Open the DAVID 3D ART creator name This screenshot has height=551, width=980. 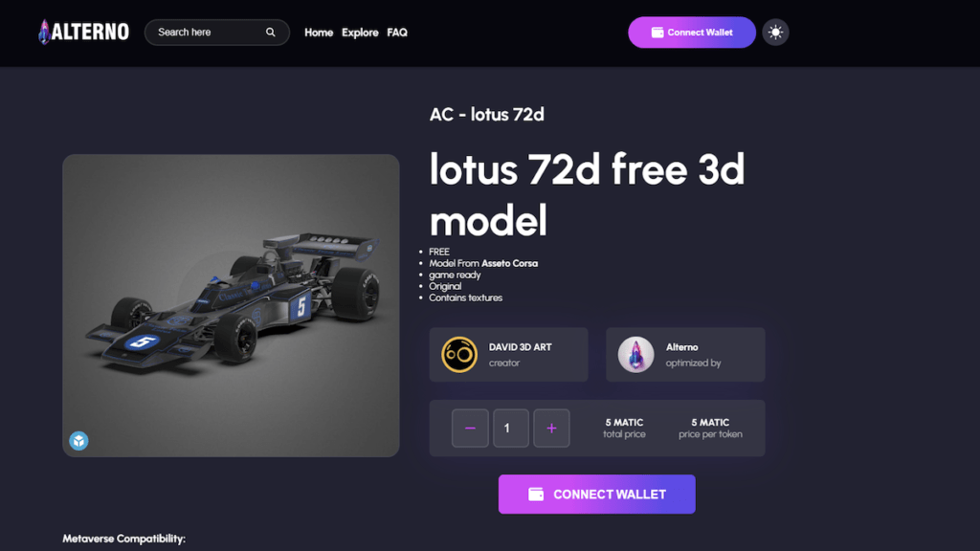(520, 347)
